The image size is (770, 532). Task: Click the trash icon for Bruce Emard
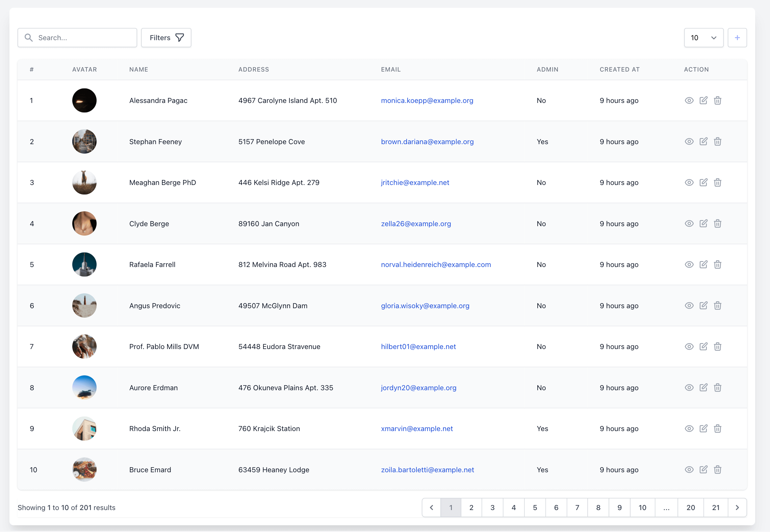tap(718, 470)
